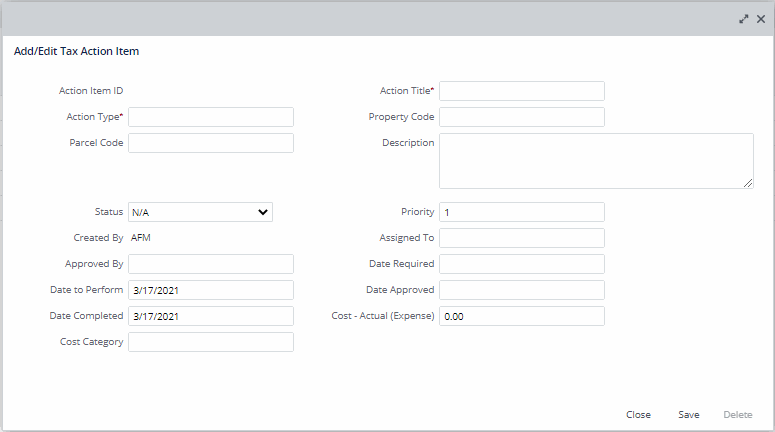Image resolution: width=775 pixels, height=432 pixels.
Task: Edit the Date Completed field
Action: (x=211, y=316)
